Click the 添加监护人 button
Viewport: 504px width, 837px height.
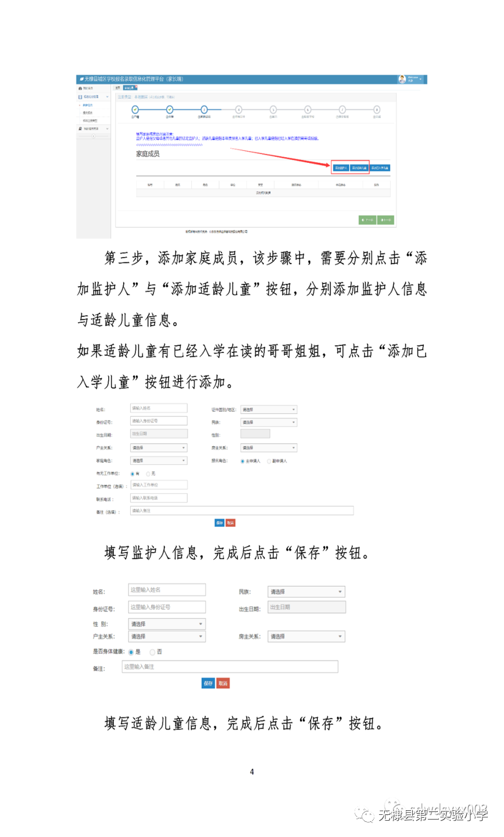341,168
